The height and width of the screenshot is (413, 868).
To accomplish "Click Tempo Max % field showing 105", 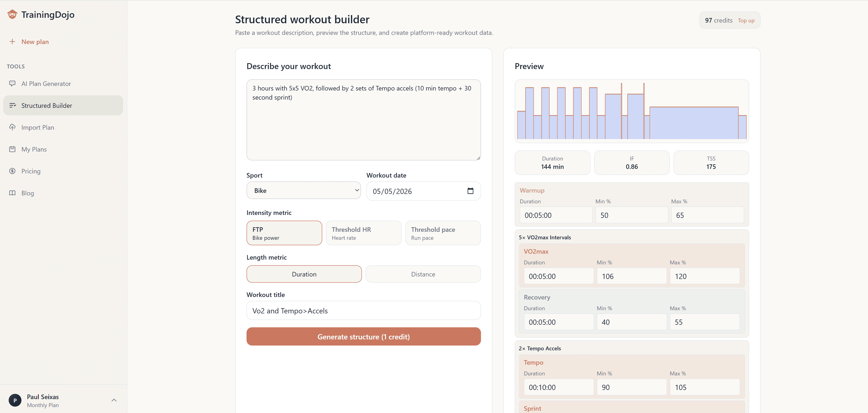I will [704, 387].
